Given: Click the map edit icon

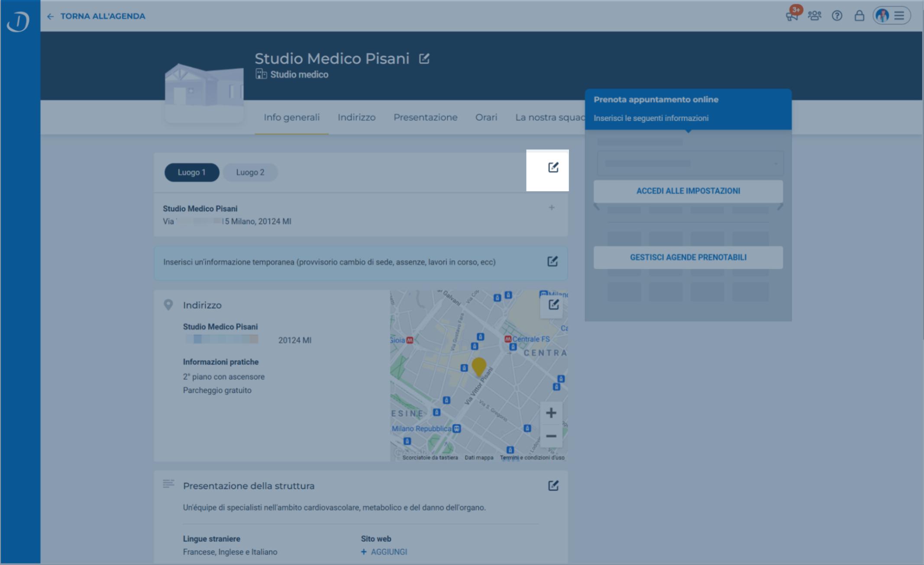Looking at the screenshot, I should (x=553, y=305).
